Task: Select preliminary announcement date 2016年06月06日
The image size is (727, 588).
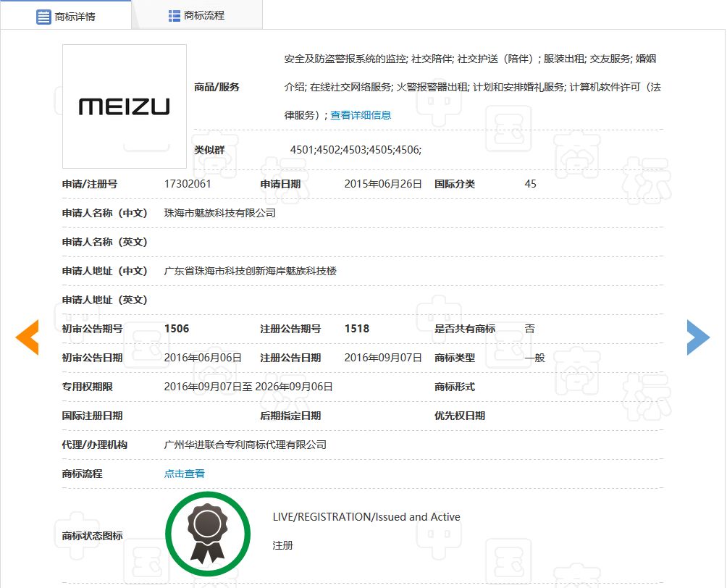Action: click(x=203, y=358)
